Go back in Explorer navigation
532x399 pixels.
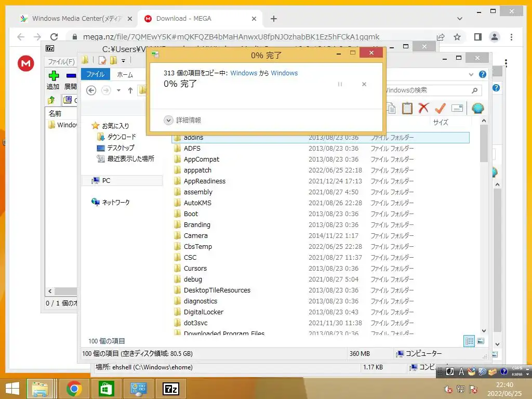[x=91, y=90]
